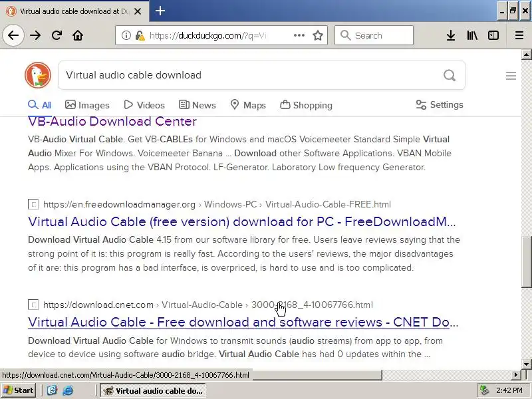Open a new tab with plus button

point(160,11)
